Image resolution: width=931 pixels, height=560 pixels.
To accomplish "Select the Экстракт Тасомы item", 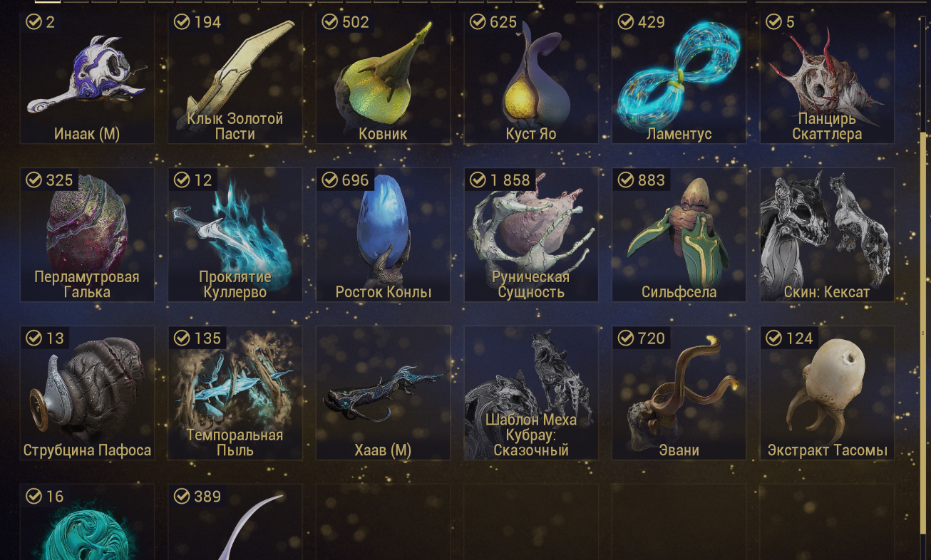I will click(x=827, y=393).
